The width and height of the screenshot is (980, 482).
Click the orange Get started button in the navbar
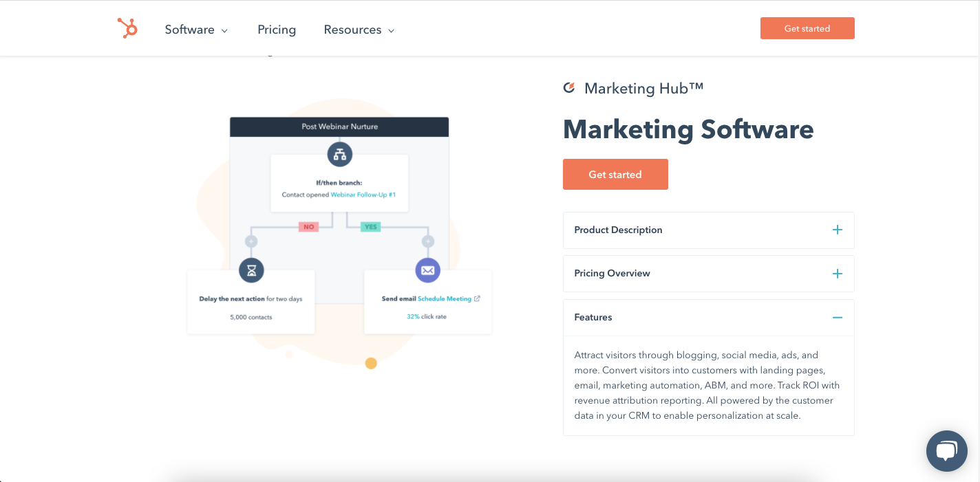click(x=807, y=28)
